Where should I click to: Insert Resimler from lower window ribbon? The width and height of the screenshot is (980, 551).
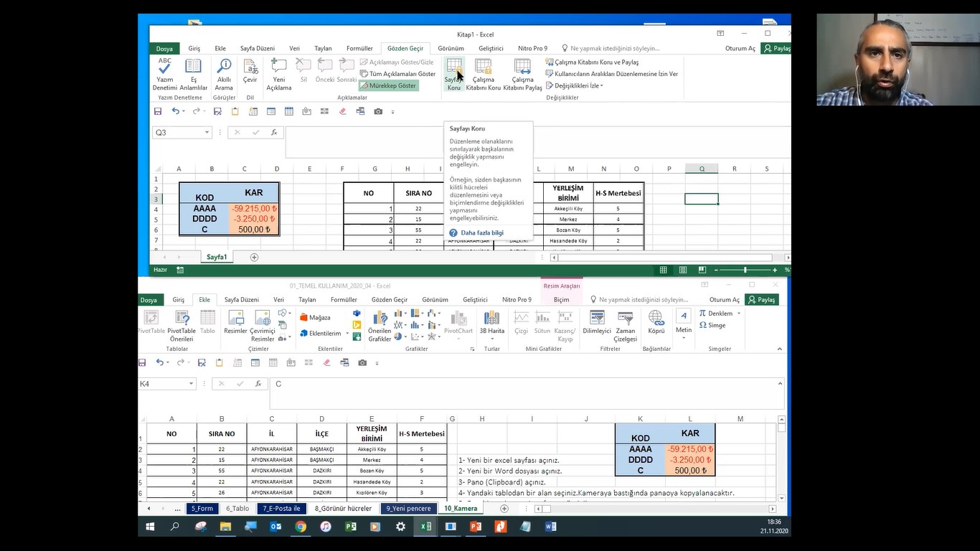pyautogui.click(x=235, y=322)
